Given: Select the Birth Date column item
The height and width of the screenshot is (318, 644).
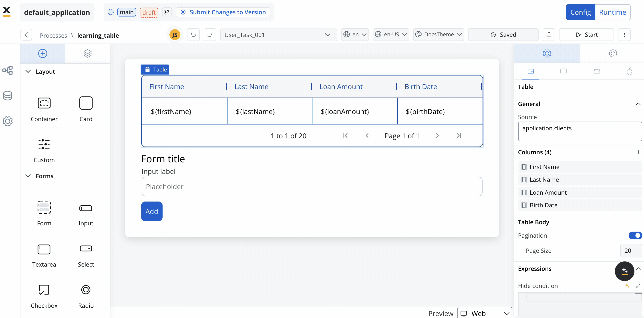Looking at the screenshot, I should pyautogui.click(x=580, y=205).
